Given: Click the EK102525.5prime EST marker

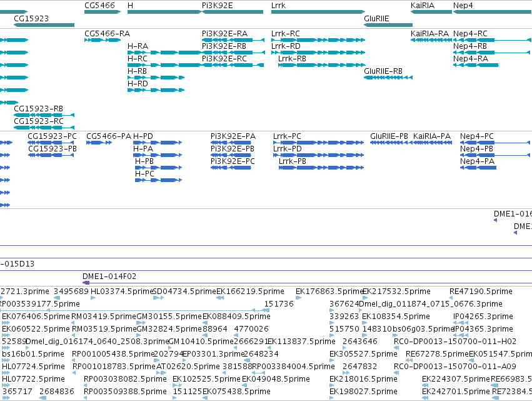Looking at the screenshot, I should coord(177,386).
